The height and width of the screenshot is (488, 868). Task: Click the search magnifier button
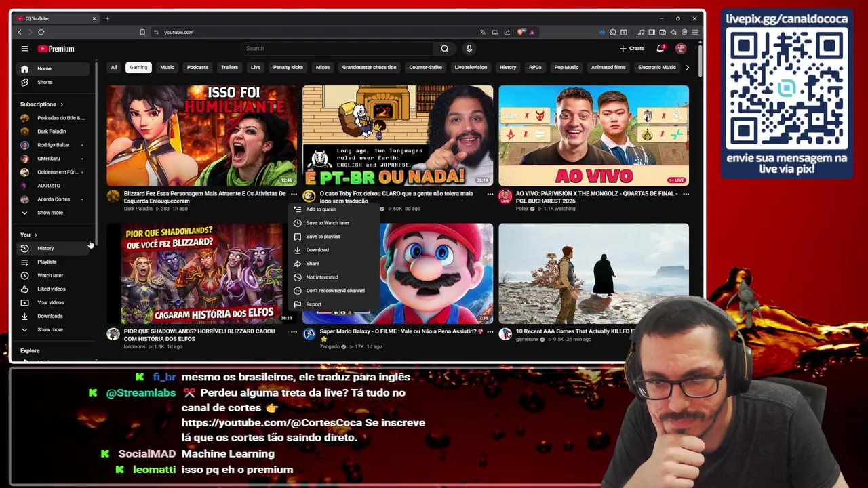pyautogui.click(x=444, y=49)
